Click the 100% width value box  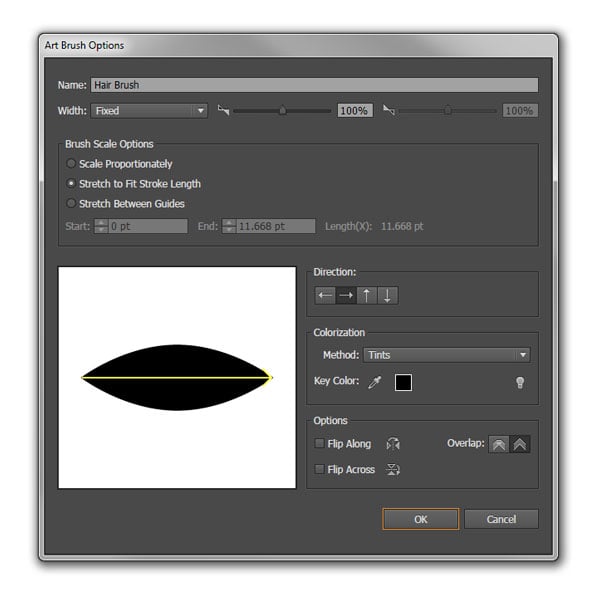[x=355, y=111]
